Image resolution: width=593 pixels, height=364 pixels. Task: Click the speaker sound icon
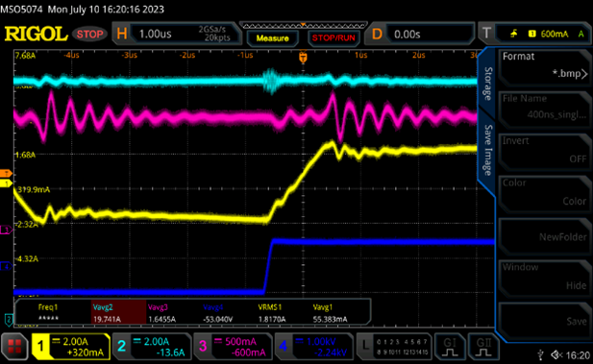(556, 354)
